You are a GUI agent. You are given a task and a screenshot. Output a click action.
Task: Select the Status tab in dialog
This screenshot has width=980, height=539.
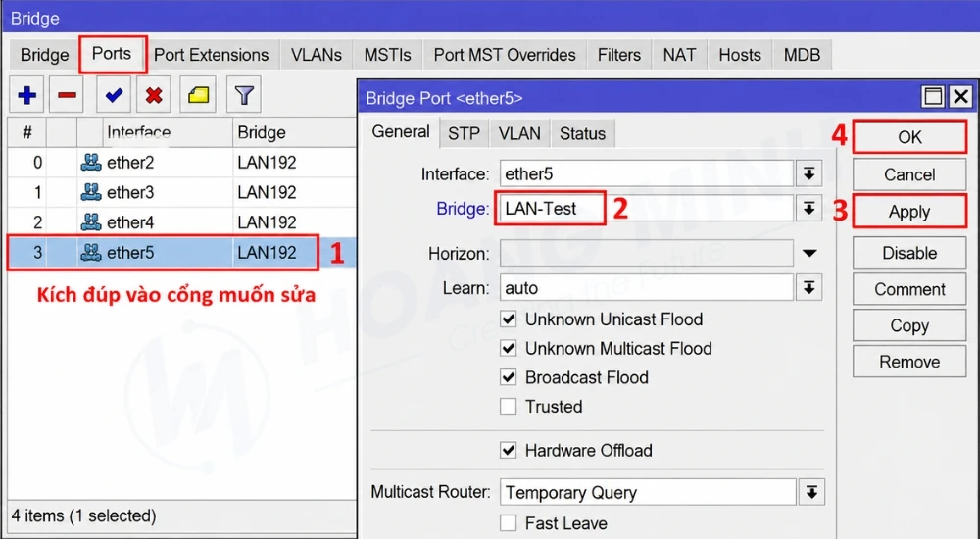point(582,133)
